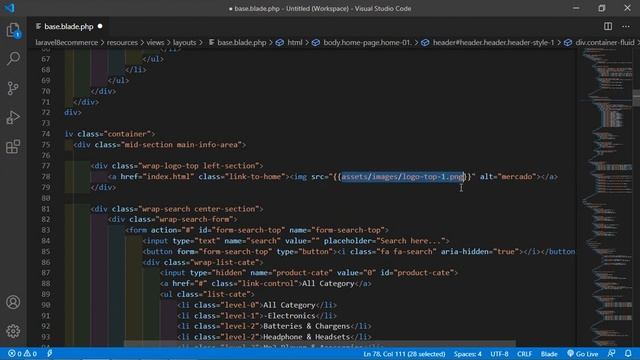
Task: Click "Batteries & Chargens" text
Action: (x=307, y=327)
